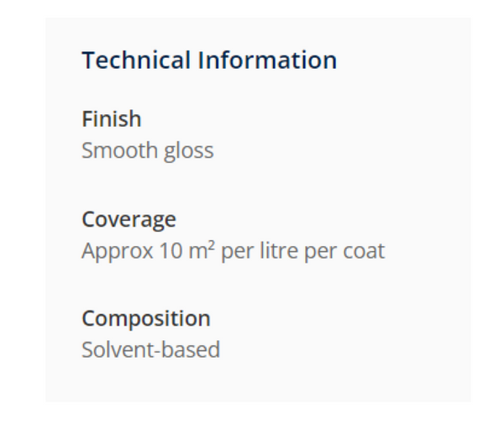Image resolution: width=504 pixels, height=429 pixels.
Task: Click the word coat in coverage value
Action: [364, 251]
